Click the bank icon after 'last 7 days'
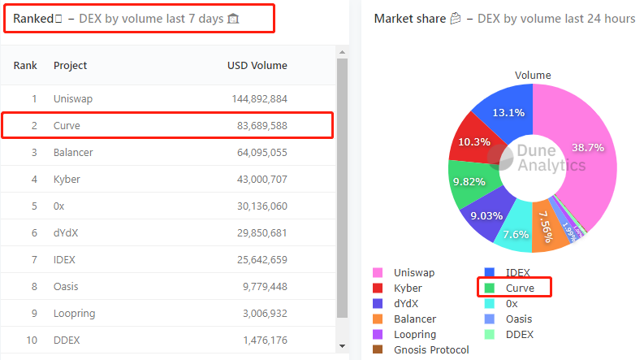The image size is (644, 360). pos(233,19)
